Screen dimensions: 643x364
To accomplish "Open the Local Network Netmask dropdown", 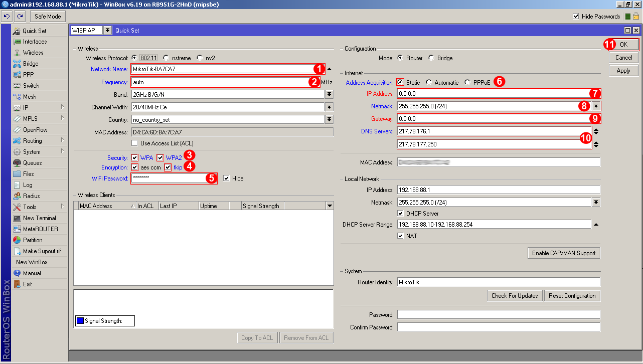I will (x=596, y=202).
